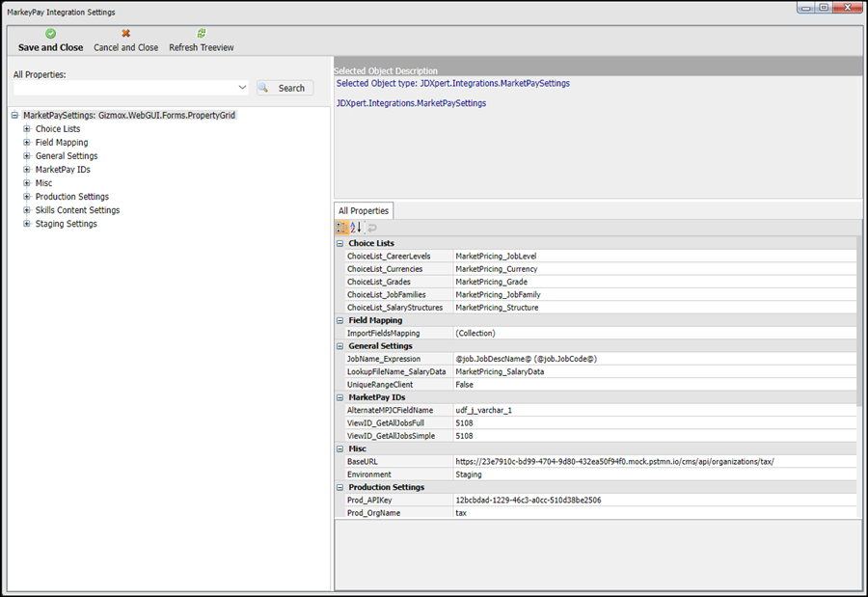Select Skills Content Settings in the tree
The image size is (868, 597).
click(x=77, y=210)
